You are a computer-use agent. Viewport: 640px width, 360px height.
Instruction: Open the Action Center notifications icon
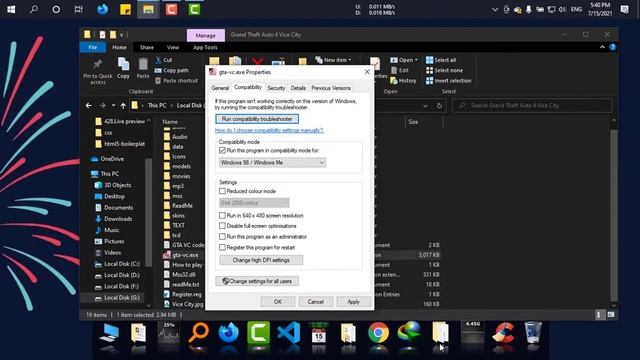tap(624, 9)
